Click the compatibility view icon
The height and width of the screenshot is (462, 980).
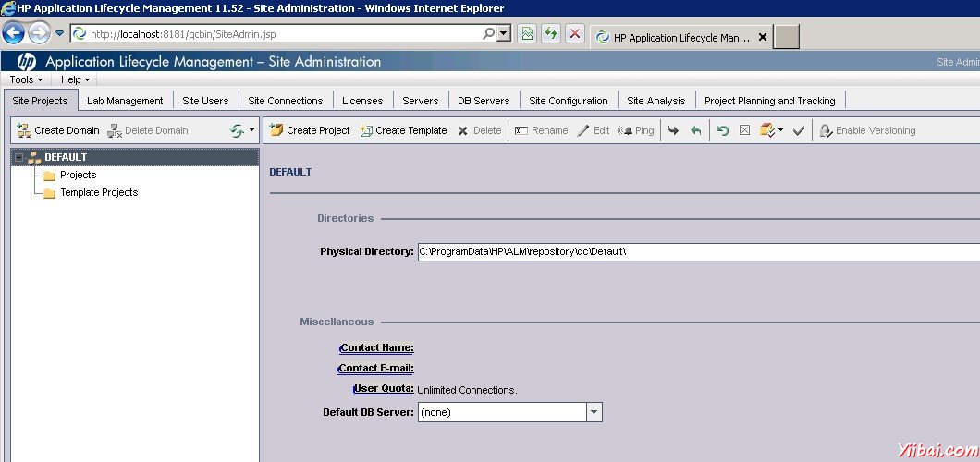[x=528, y=33]
